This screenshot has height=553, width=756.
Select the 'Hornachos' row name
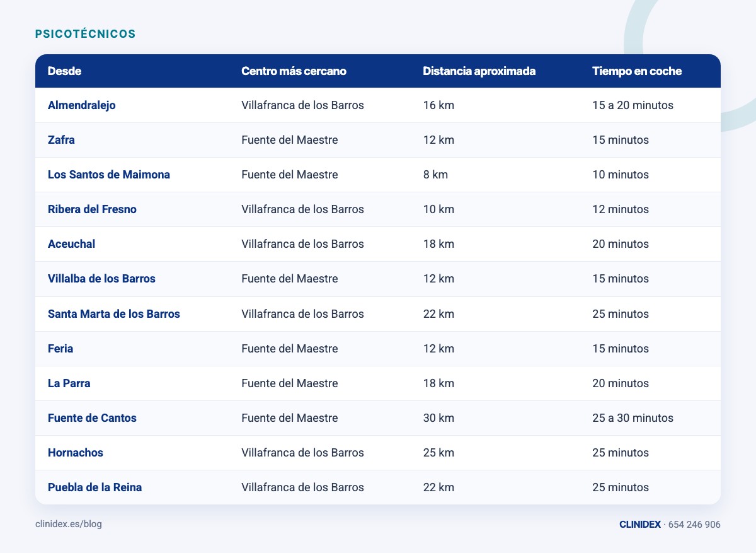pyautogui.click(x=75, y=453)
